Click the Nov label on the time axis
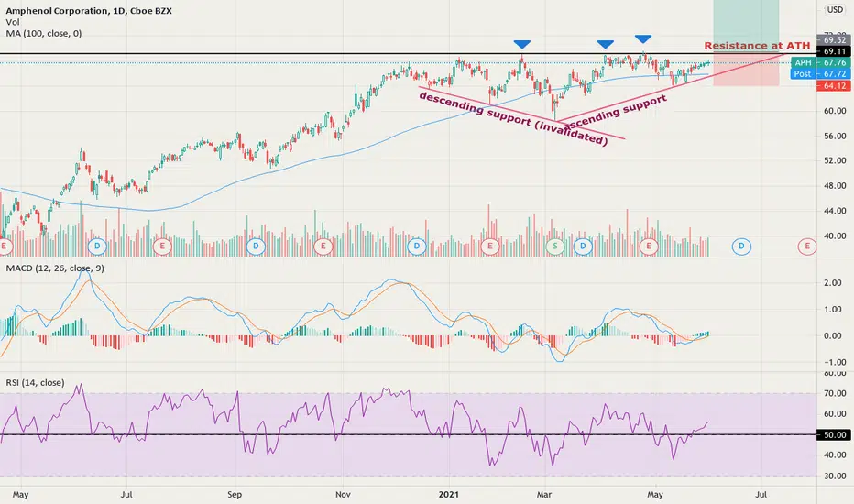 pyautogui.click(x=343, y=495)
